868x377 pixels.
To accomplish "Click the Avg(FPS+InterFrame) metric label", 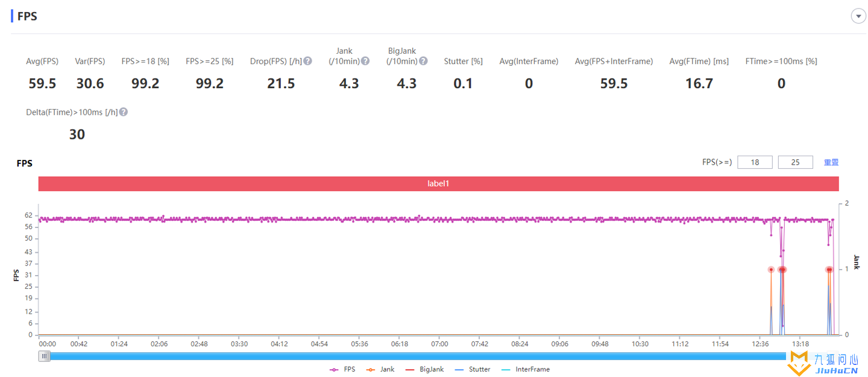I will 614,61.
